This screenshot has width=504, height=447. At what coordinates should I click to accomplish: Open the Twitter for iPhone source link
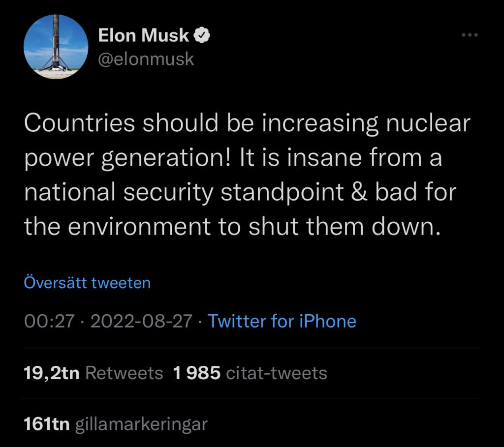pyautogui.click(x=282, y=321)
